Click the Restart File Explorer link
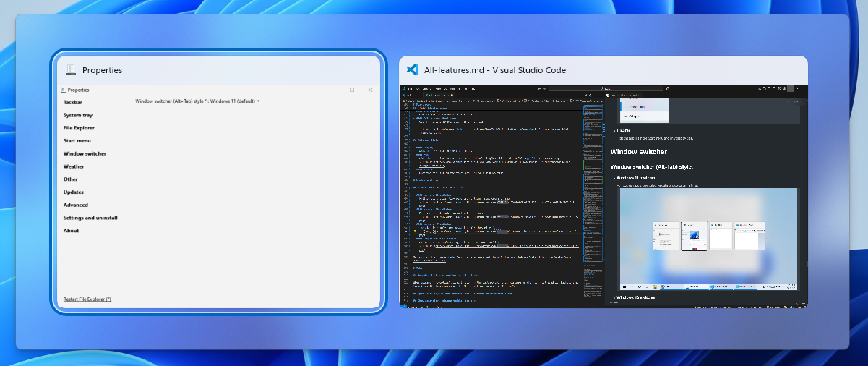Viewport: 868px width, 366px height. click(x=87, y=299)
